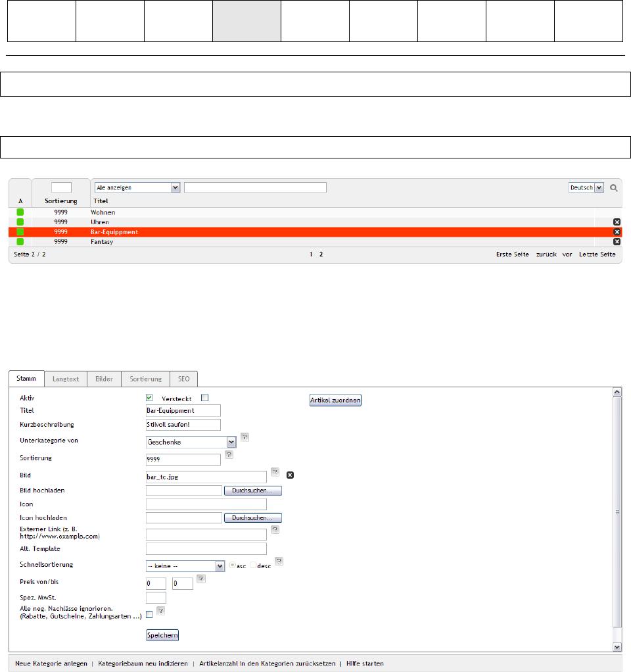Jump to Letzte Seite link
The image size is (631, 672).
tap(597, 254)
